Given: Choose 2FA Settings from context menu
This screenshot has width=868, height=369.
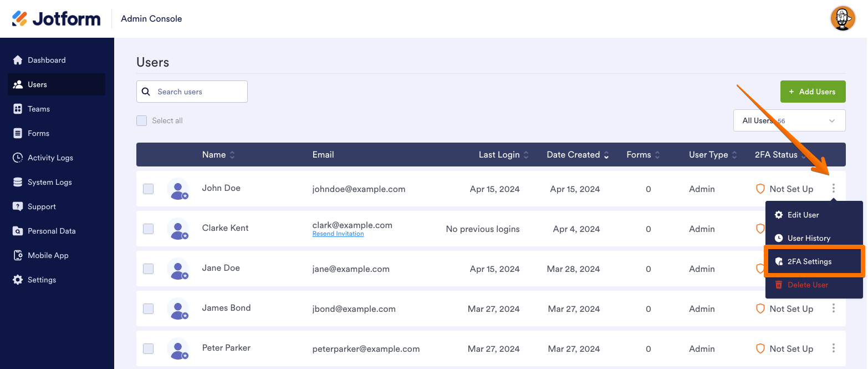Looking at the screenshot, I should tap(809, 261).
